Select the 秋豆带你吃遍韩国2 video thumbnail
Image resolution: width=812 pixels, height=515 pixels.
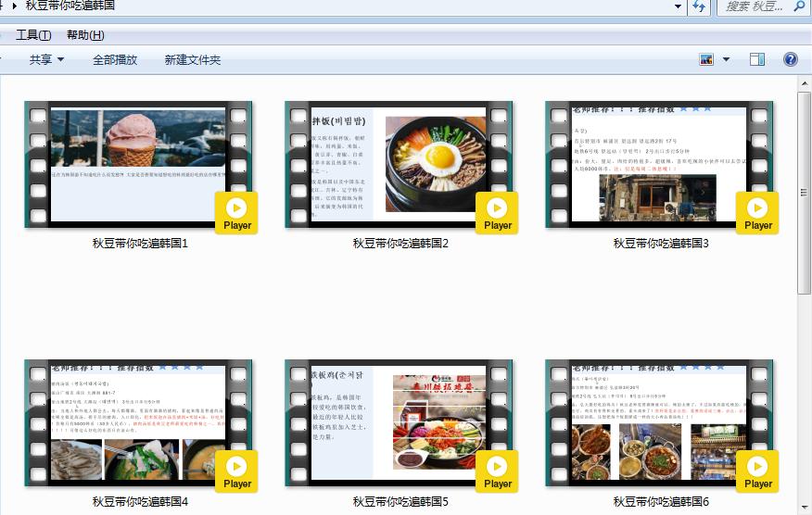(399, 164)
